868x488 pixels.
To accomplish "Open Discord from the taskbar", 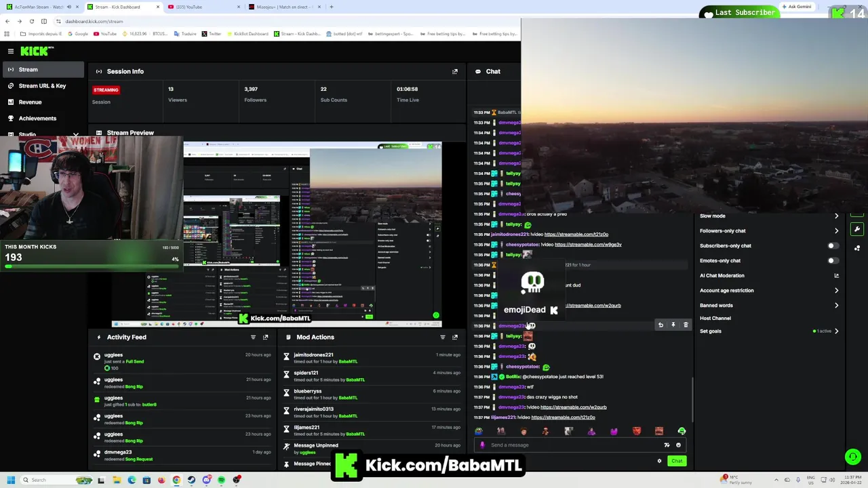I will [206, 480].
